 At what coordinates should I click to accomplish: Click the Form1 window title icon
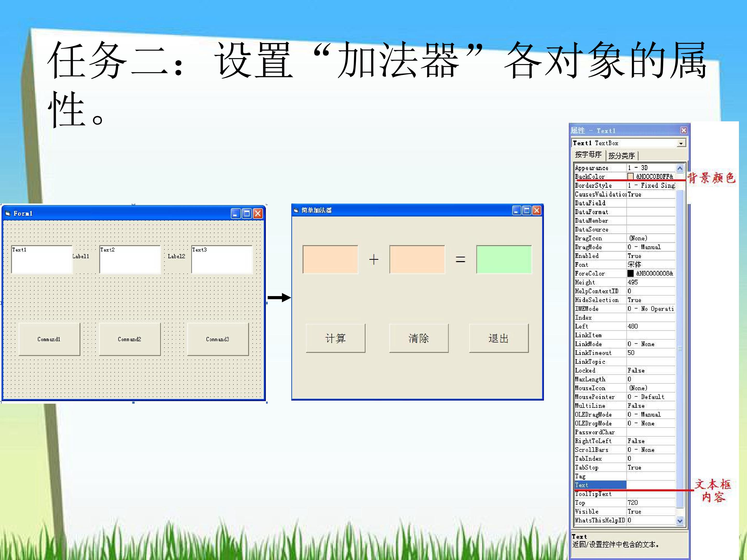8,213
